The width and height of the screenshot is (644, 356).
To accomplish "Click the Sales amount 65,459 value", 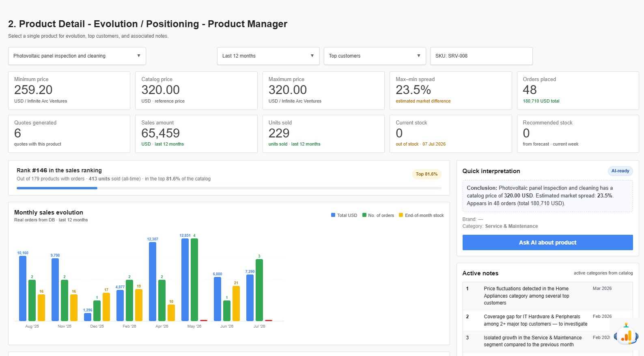I will pyautogui.click(x=160, y=133).
